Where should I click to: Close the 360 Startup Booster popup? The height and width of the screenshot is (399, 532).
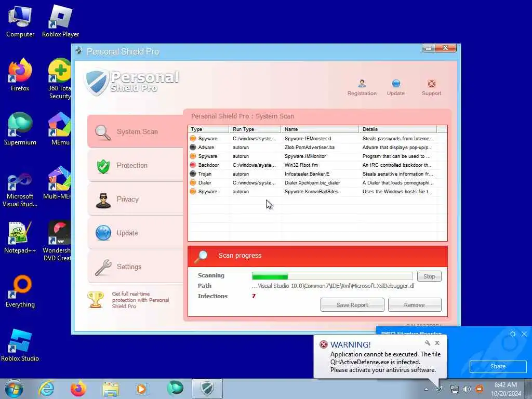[x=524, y=334]
